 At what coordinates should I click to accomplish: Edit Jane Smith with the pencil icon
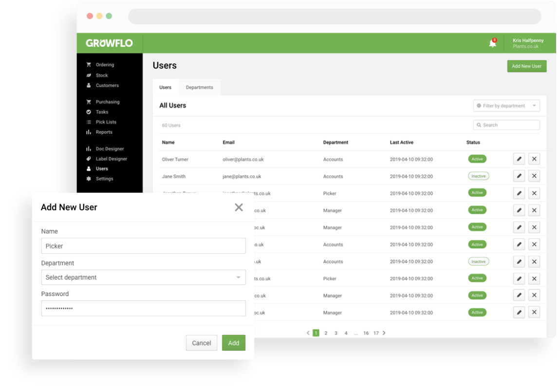tap(519, 176)
